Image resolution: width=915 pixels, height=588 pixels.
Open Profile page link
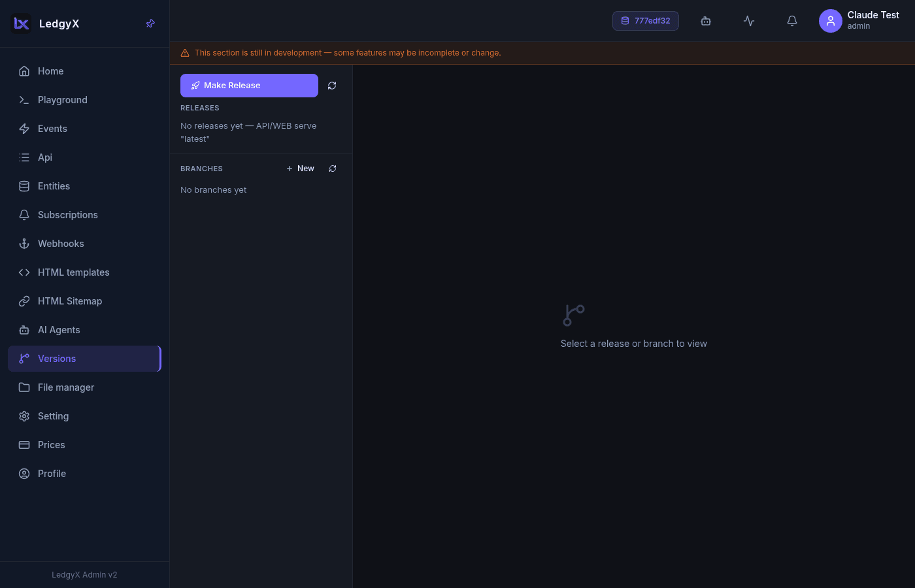pyautogui.click(x=84, y=474)
